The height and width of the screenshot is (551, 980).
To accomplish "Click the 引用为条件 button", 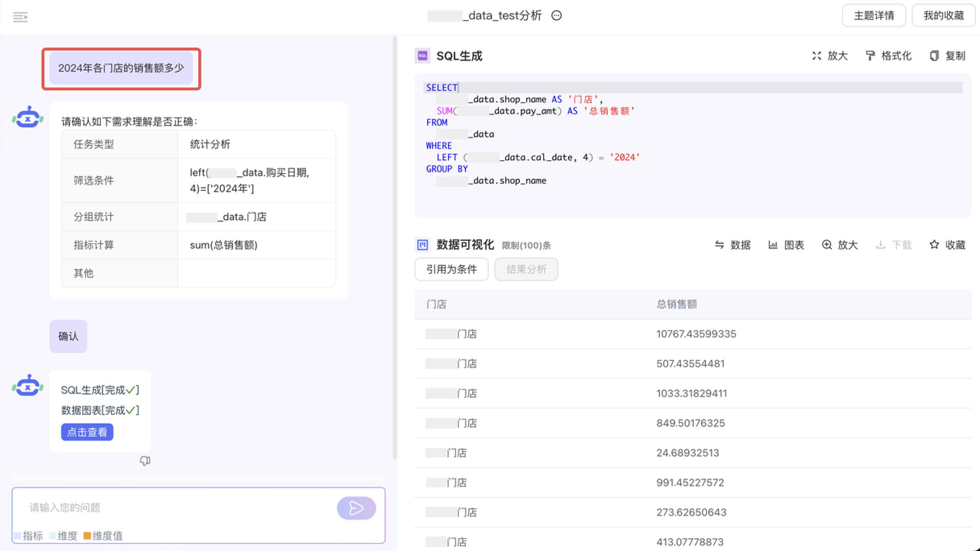I will 451,269.
